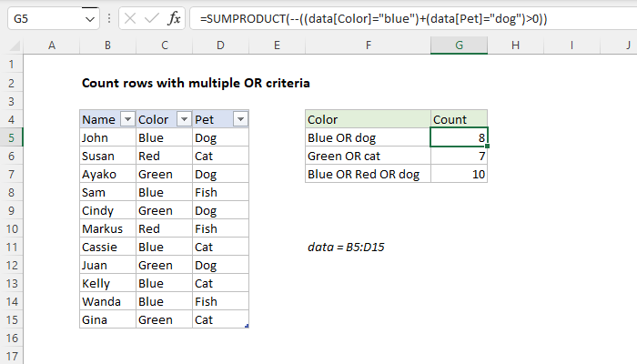Select row 5 header

click(x=11, y=137)
